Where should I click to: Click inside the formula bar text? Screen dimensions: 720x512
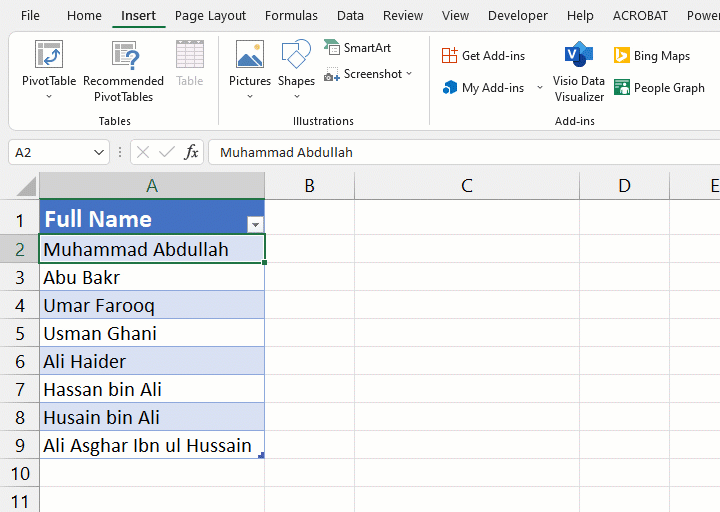(286, 152)
